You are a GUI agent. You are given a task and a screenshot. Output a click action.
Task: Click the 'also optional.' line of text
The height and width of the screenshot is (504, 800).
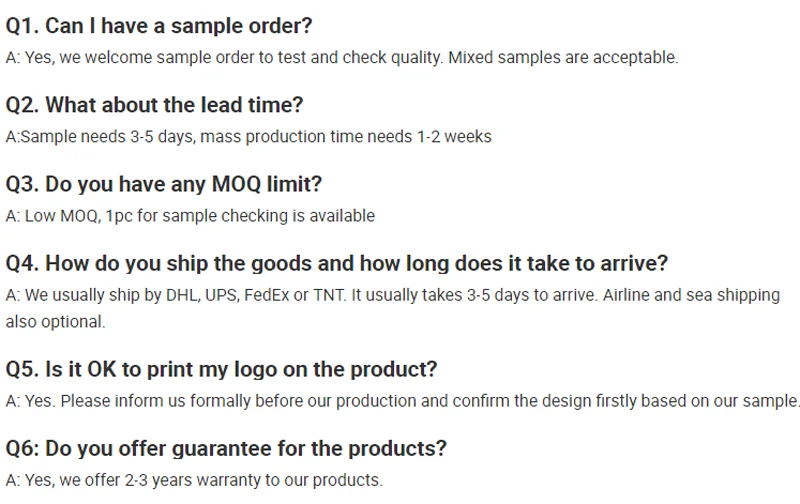pyautogui.click(x=55, y=322)
